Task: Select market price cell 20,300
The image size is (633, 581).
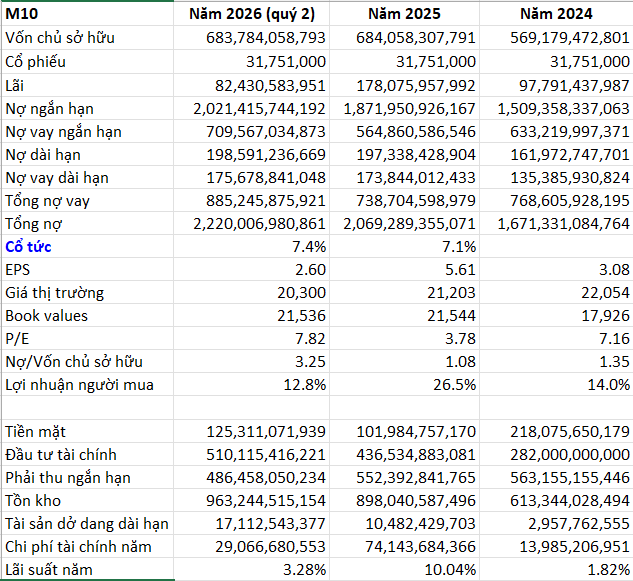Action: pyautogui.click(x=252, y=293)
